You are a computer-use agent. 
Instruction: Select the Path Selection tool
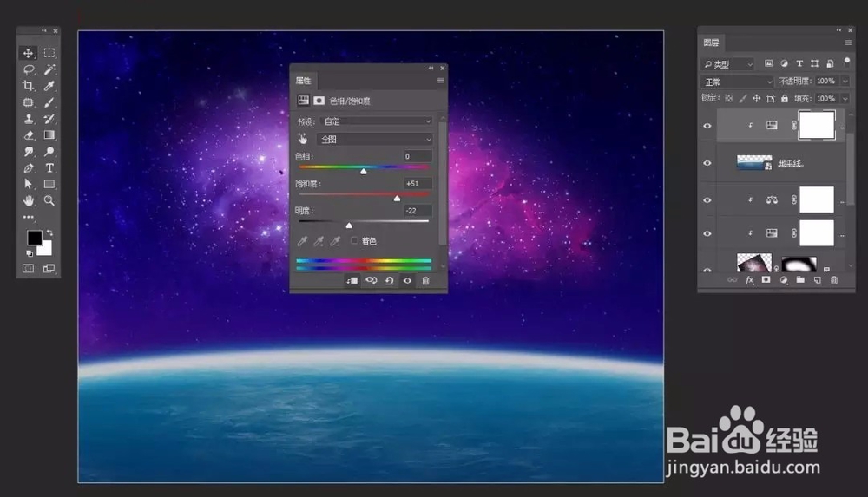pyautogui.click(x=29, y=184)
